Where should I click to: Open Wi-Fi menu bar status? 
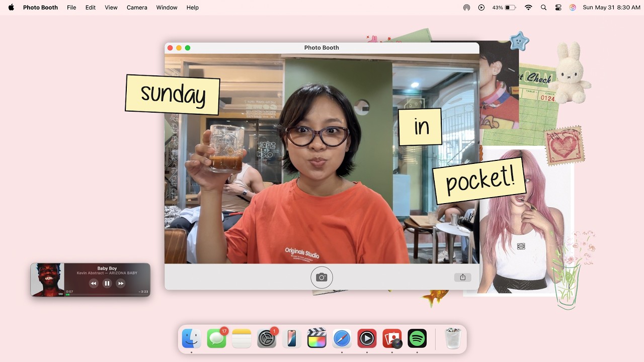tap(528, 8)
